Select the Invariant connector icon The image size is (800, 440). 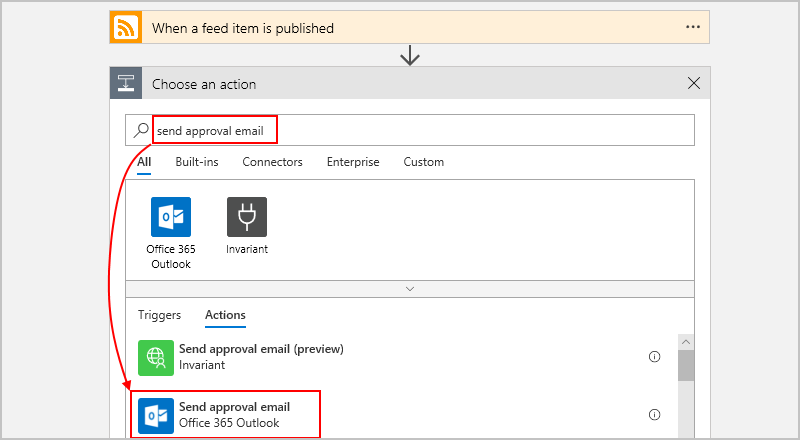pos(246,217)
